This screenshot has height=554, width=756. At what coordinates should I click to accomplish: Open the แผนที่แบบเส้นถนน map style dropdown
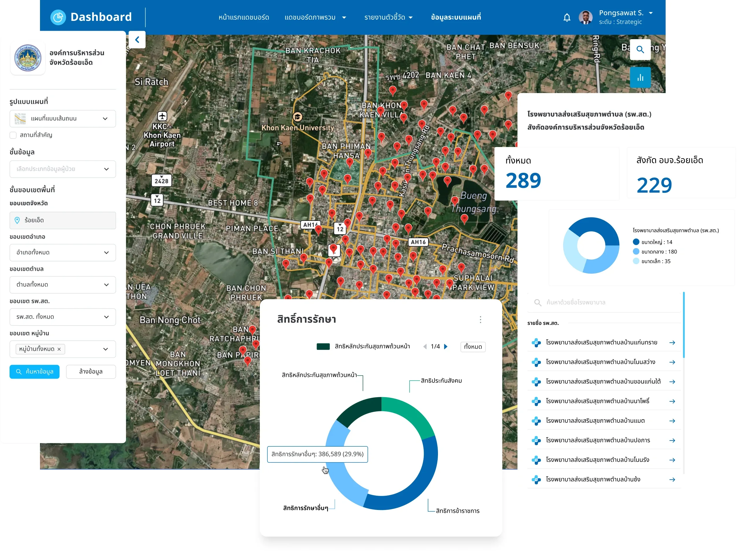coord(63,119)
